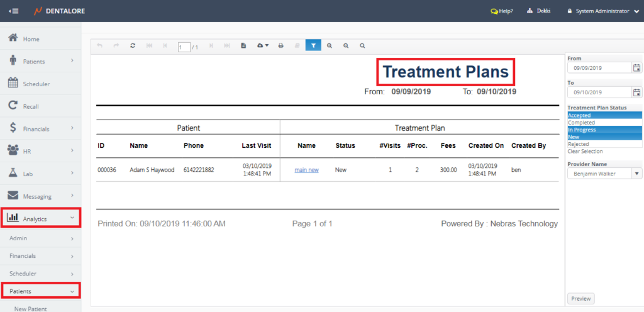Open the Scheduler sidebar item
The image size is (644, 312).
[x=36, y=84]
